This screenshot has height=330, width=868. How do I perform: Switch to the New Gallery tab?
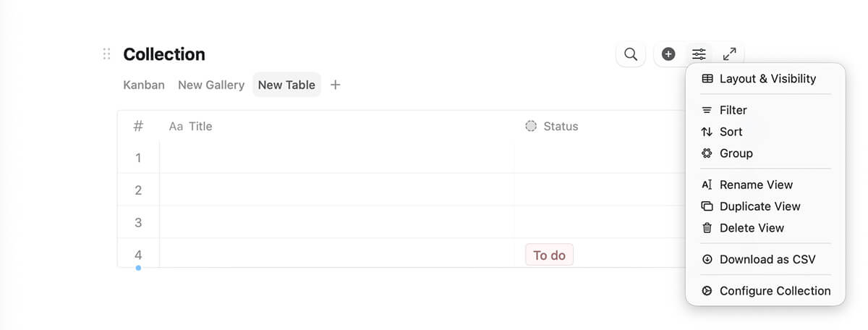[211, 85]
